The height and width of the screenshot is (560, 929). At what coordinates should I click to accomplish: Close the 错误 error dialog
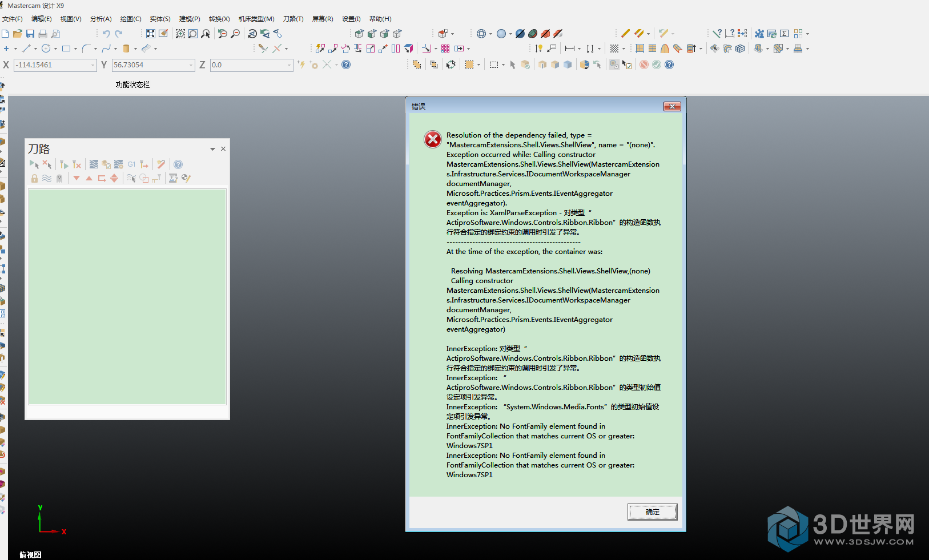pyautogui.click(x=672, y=106)
